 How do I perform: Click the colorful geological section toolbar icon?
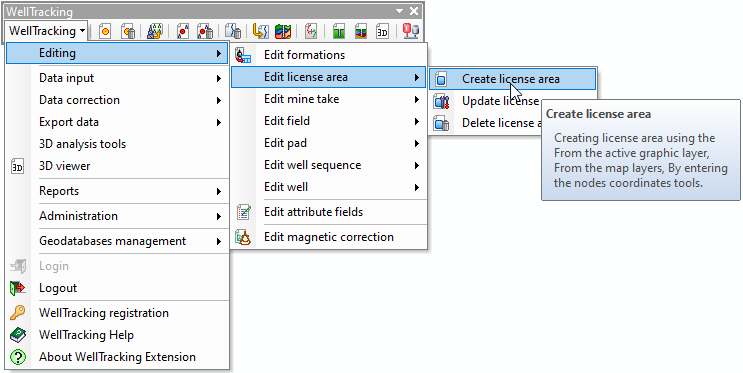pos(283,32)
